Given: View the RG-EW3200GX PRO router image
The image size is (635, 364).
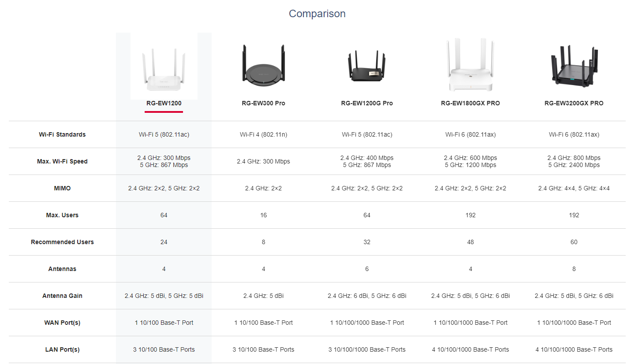Looking at the screenshot, I should [x=574, y=66].
